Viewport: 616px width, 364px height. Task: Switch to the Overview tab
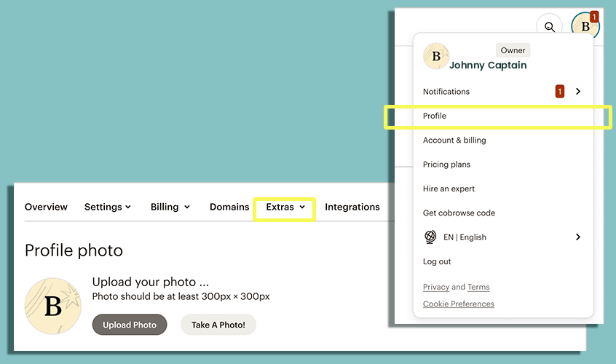(x=46, y=207)
